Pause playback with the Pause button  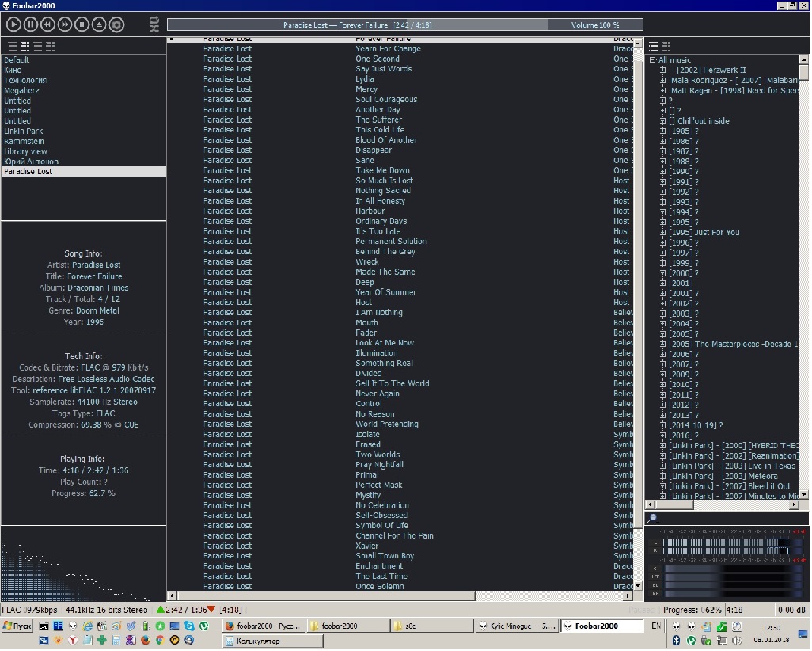pyautogui.click(x=31, y=25)
